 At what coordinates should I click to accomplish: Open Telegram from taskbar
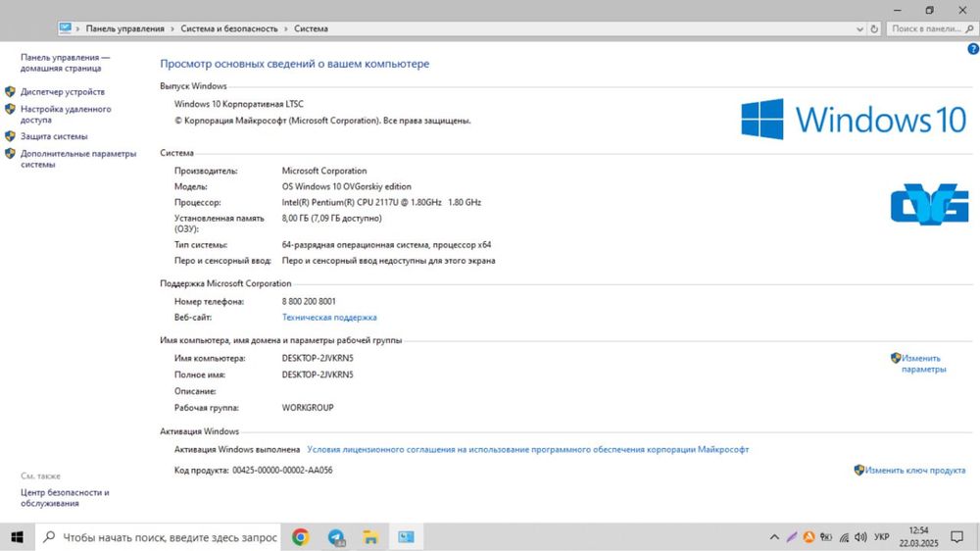click(336, 537)
